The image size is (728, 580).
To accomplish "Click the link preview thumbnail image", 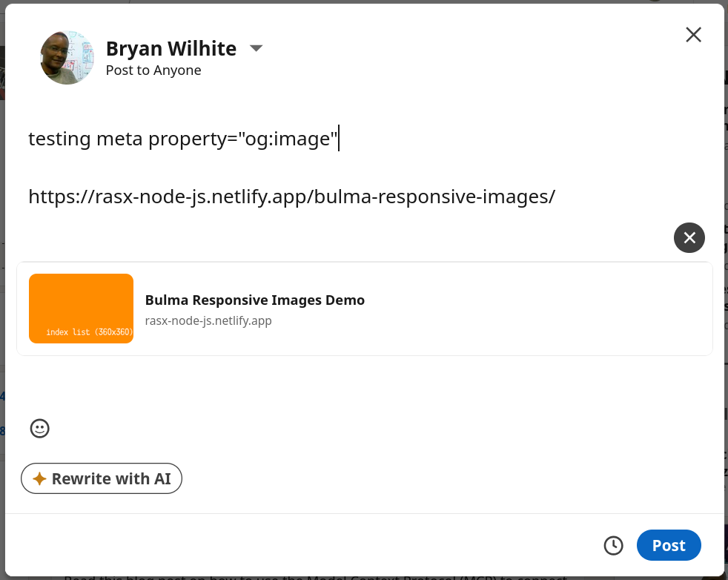I will point(81,308).
